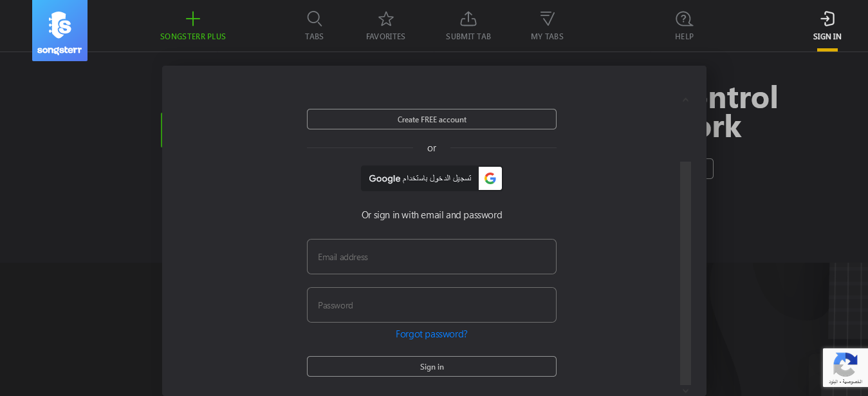Click the Sign in button

[432, 366]
